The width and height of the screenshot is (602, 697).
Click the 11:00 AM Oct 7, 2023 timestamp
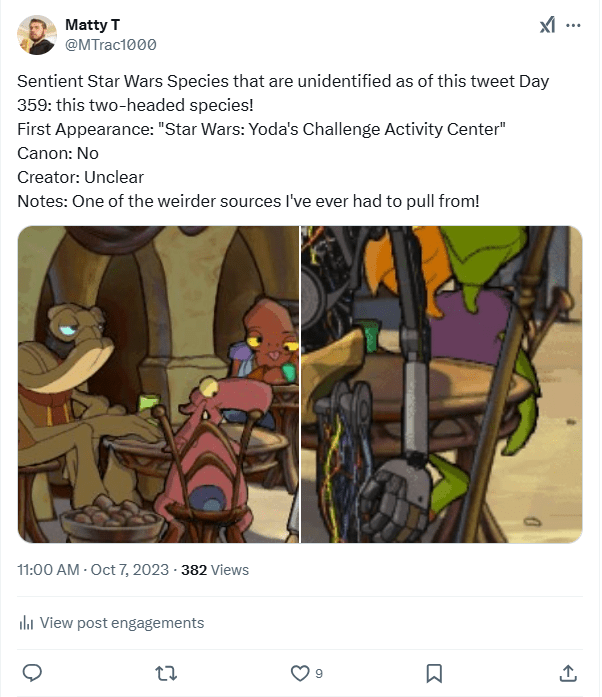pos(93,570)
